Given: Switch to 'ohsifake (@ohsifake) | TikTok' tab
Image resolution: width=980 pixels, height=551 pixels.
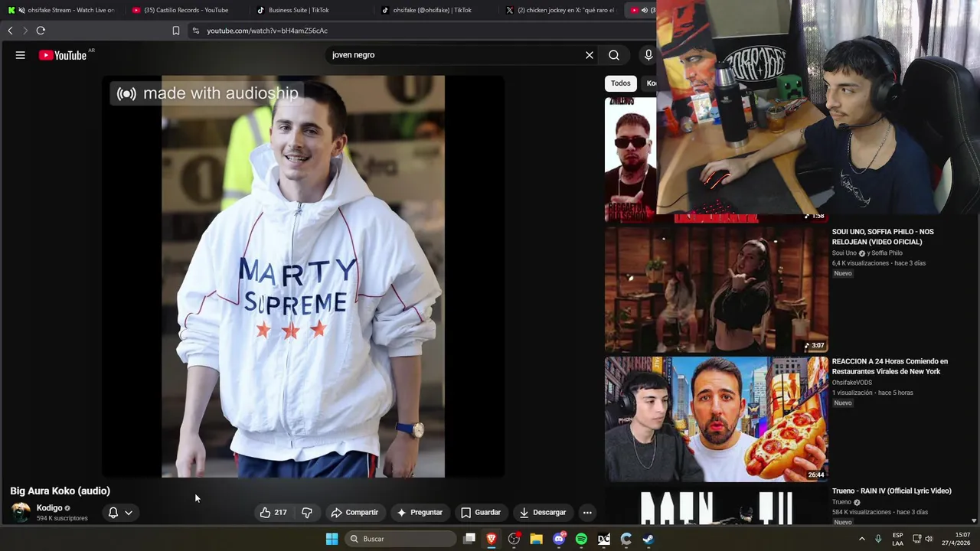Looking at the screenshot, I should click(x=432, y=10).
